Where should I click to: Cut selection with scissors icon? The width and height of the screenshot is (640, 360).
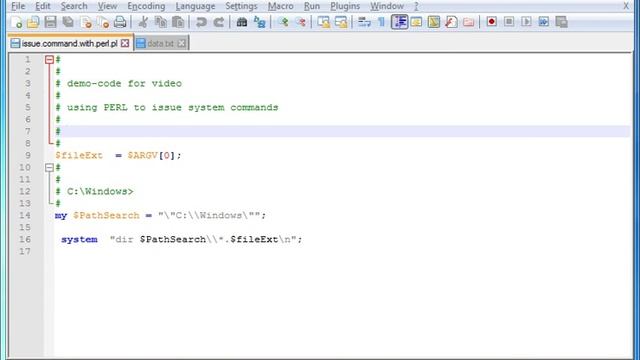pyautogui.click(x=143, y=22)
